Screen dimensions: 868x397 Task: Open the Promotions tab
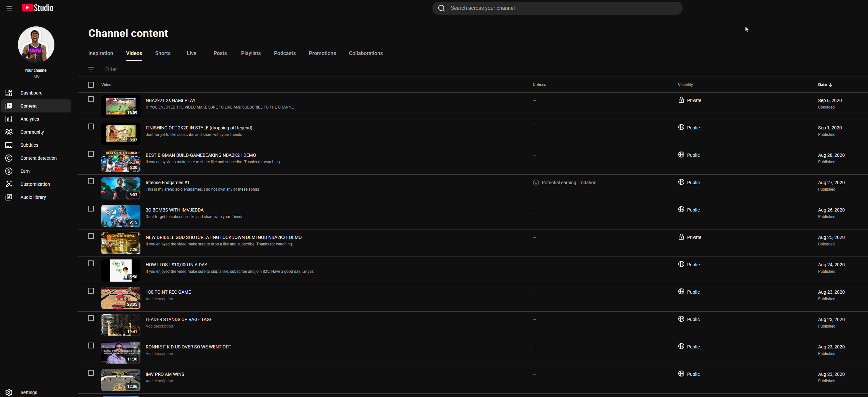(322, 53)
